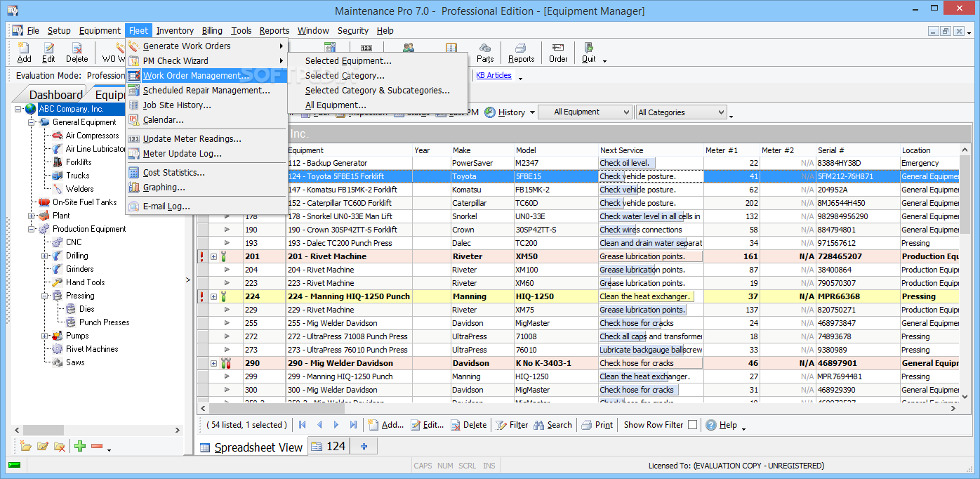Choose All Equipment submenu item
The image size is (980, 479).
(x=336, y=105)
